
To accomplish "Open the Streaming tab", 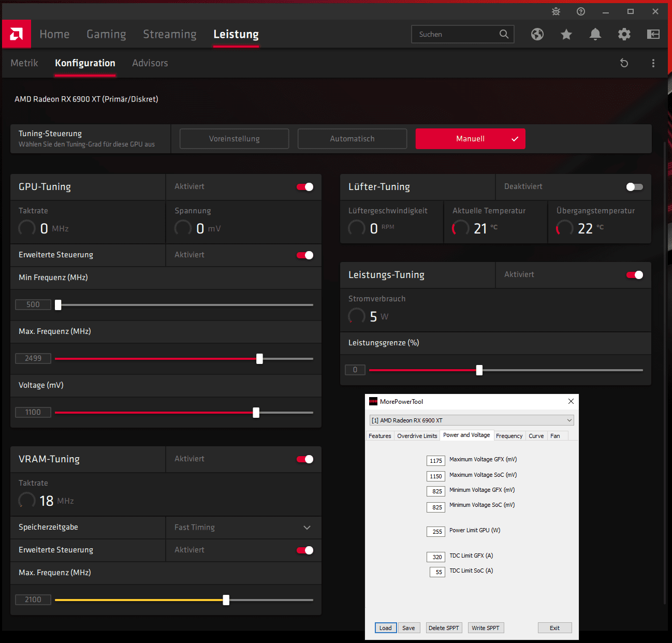I will tap(170, 34).
